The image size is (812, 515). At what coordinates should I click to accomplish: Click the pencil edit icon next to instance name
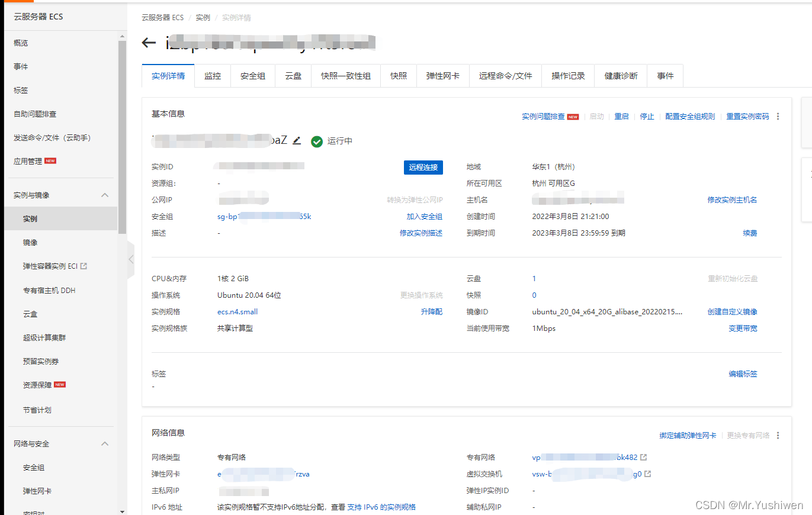(297, 140)
